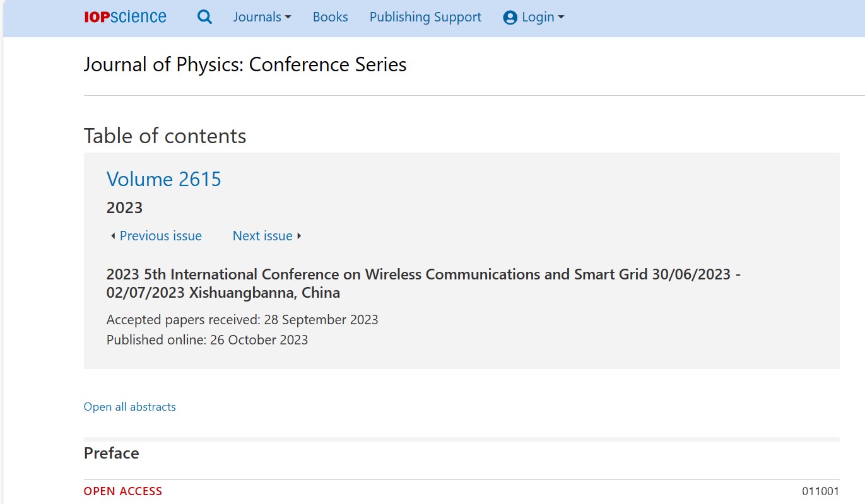This screenshot has width=865, height=504.
Task: Open the IOPscience home logo
Action: click(x=125, y=17)
